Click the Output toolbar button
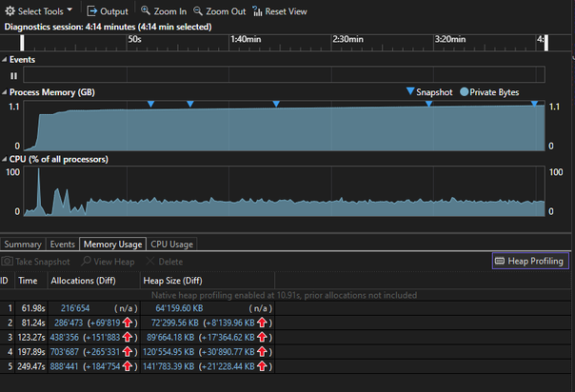The image size is (575, 392). click(x=108, y=11)
